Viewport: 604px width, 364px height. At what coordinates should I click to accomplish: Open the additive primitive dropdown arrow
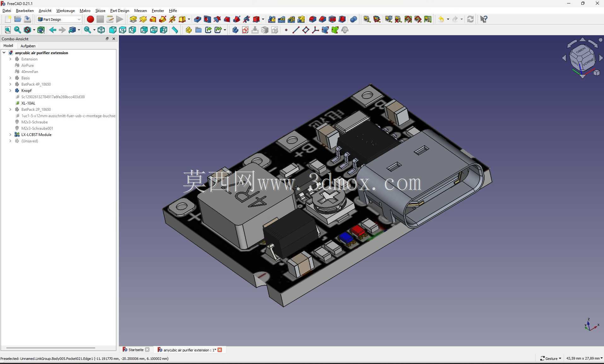click(189, 19)
